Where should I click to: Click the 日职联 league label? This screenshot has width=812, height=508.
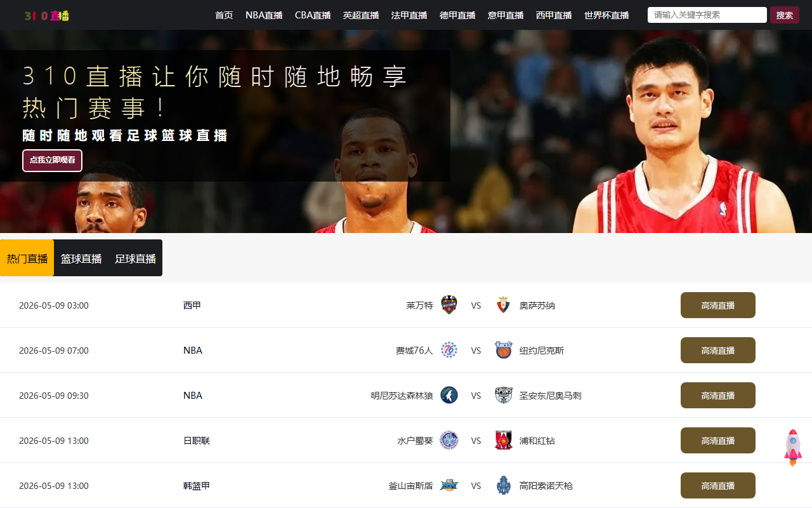coord(197,441)
